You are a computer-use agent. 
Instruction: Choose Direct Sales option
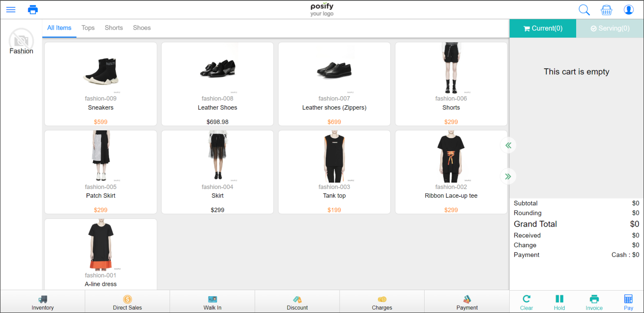pyautogui.click(x=127, y=302)
